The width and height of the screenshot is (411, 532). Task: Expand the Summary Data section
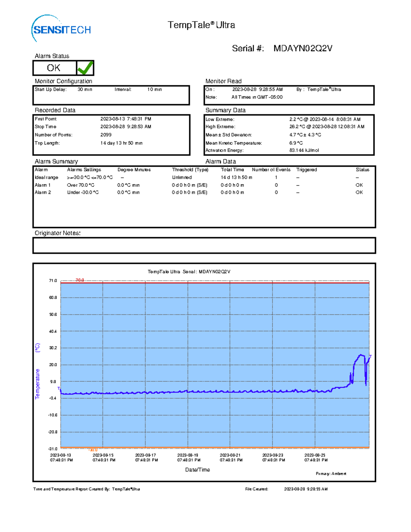pyautogui.click(x=225, y=110)
